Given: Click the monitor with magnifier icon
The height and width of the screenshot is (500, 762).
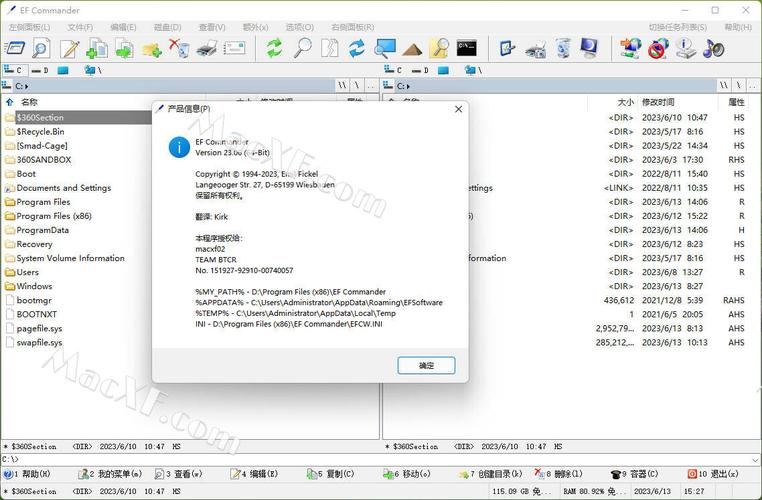Looking at the screenshot, I should coord(385,49).
